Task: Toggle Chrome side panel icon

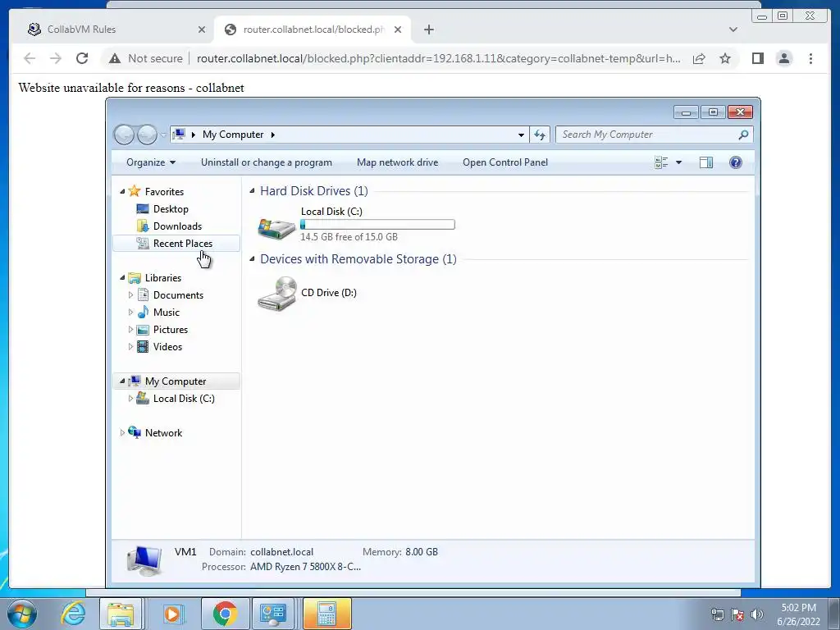Action: pos(757,58)
